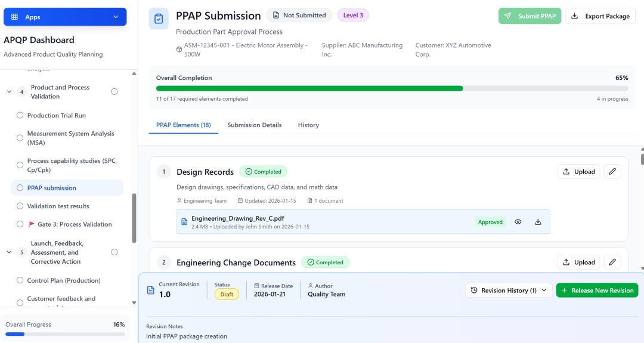Click the sidebar scroll down arrow
The height and width of the screenshot is (343, 644).
(134, 303)
